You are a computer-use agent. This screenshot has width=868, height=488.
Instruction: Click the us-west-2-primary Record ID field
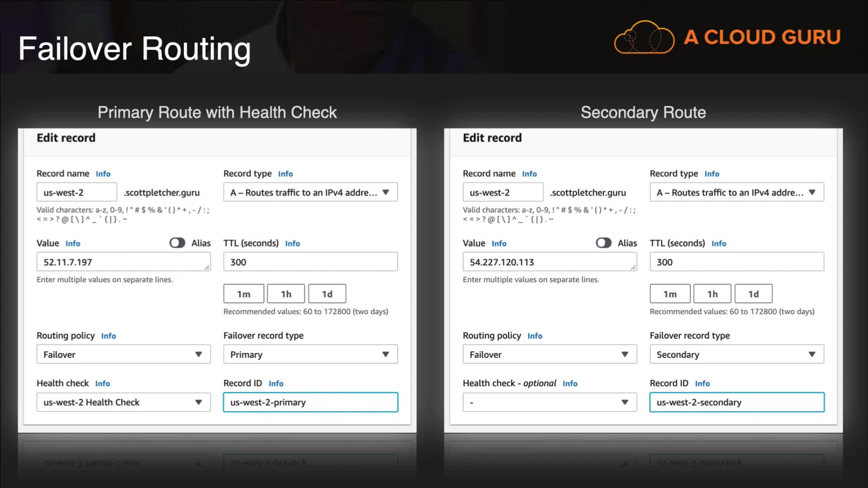(x=310, y=402)
